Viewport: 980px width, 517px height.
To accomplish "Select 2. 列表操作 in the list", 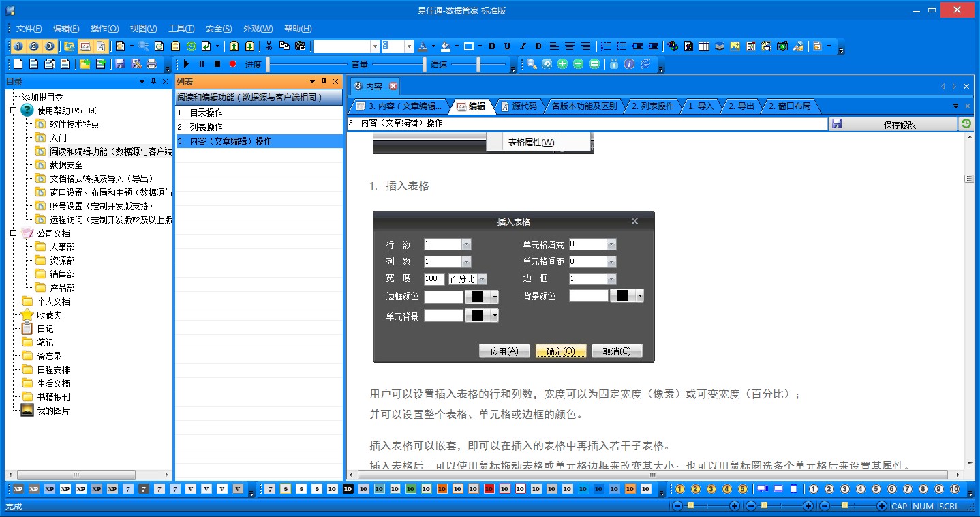I will [259, 127].
